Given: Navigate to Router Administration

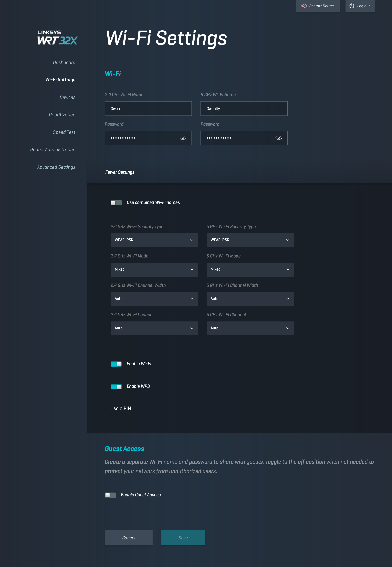Looking at the screenshot, I should coord(53,150).
